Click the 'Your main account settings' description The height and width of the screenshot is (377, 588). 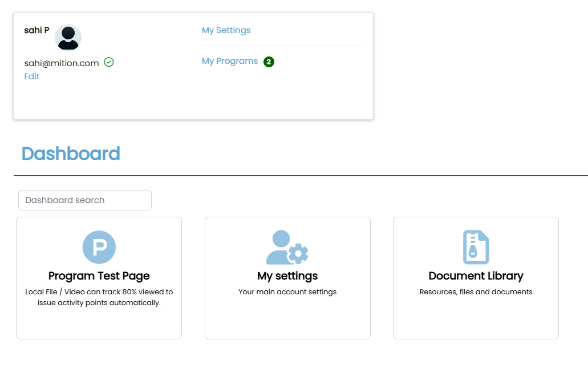pos(287,292)
